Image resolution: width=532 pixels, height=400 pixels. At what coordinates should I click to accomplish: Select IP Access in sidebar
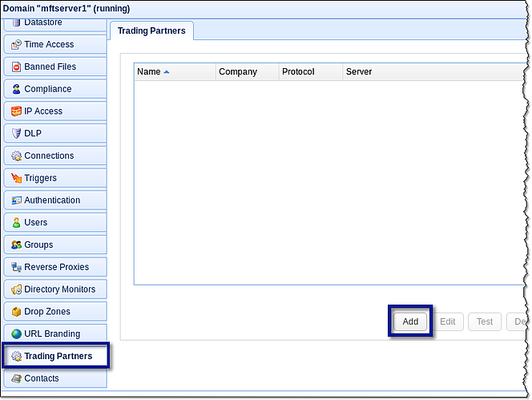point(55,111)
